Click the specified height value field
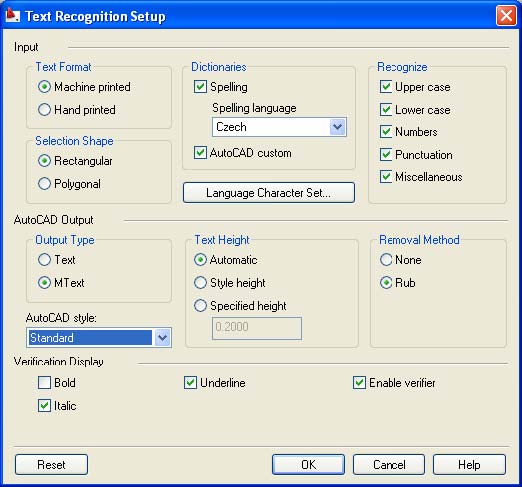 point(257,328)
